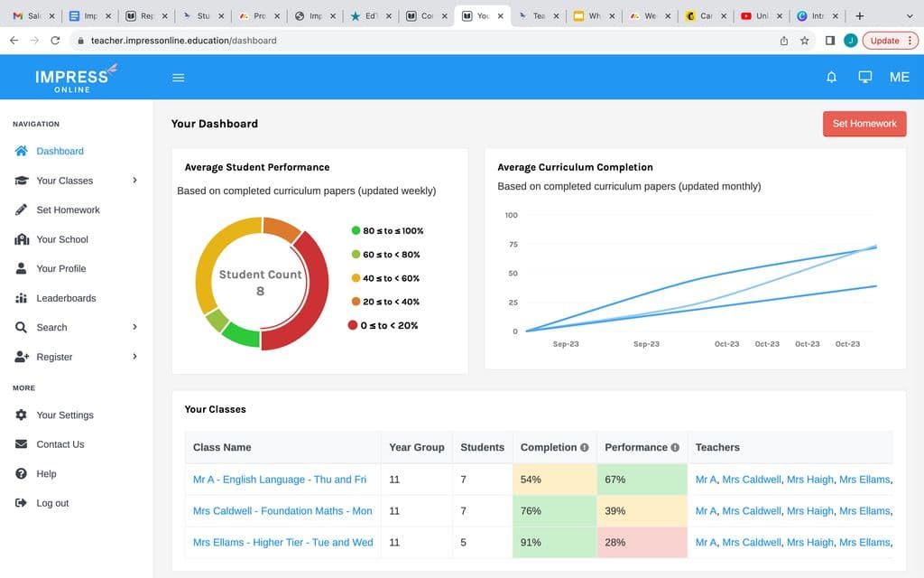Click the Log out icon

[22, 502]
